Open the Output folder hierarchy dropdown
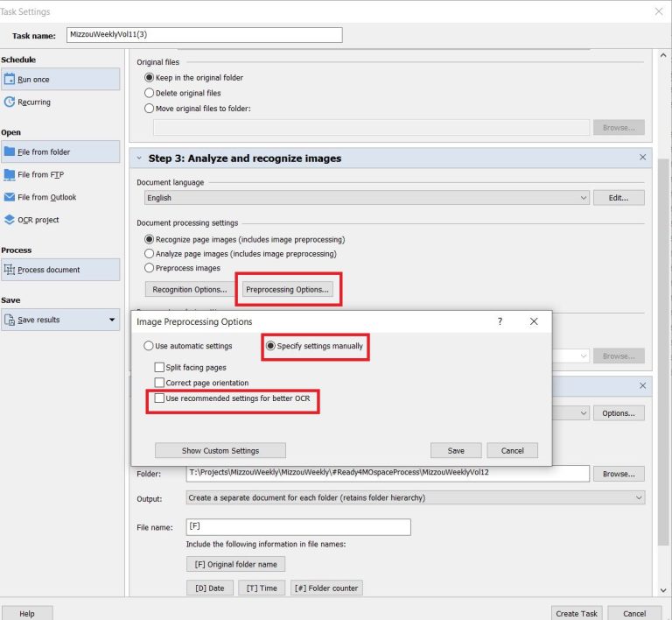The height and width of the screenshot is (620, 672). coord(638,498)
